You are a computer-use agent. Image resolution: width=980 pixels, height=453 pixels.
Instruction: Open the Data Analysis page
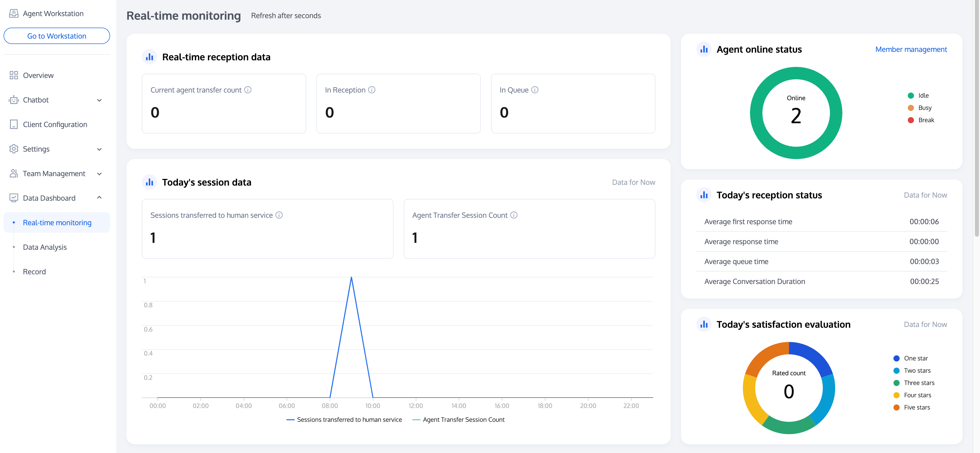pos(45,247)
